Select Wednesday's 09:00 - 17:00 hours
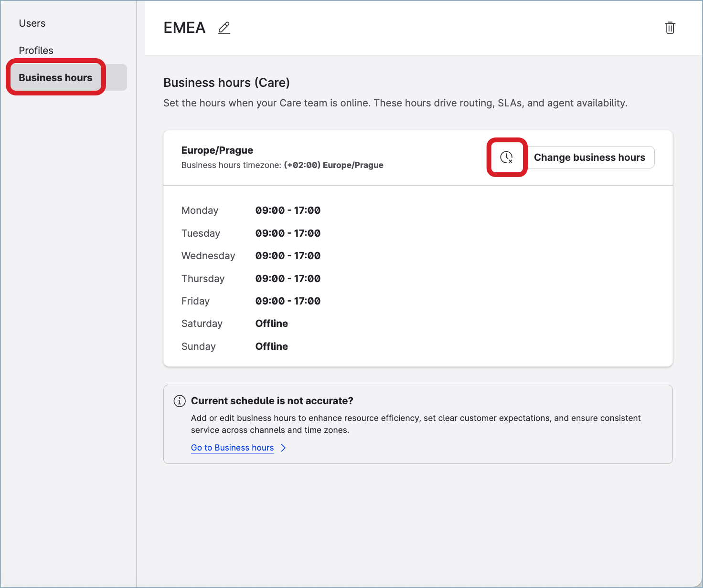 pyautogui.click(x=288, y=256)
